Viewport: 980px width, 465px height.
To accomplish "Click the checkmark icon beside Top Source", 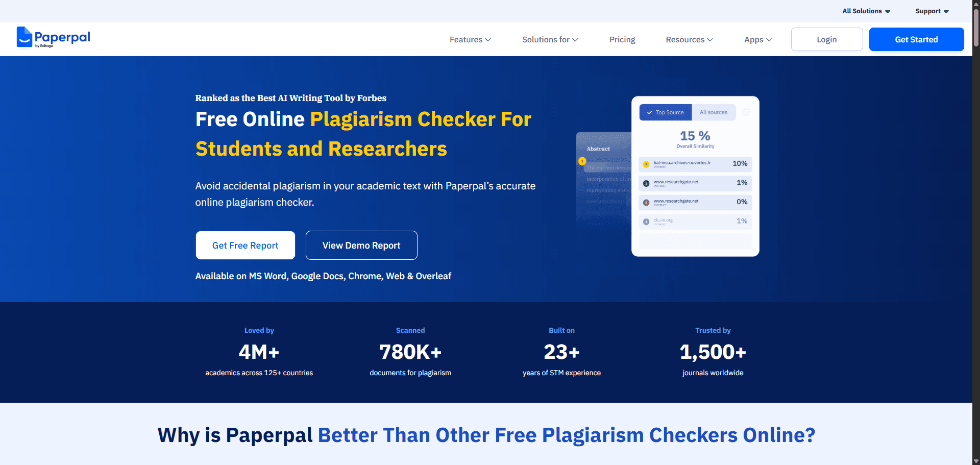I will pyautogui.click(x=649, y=112).
